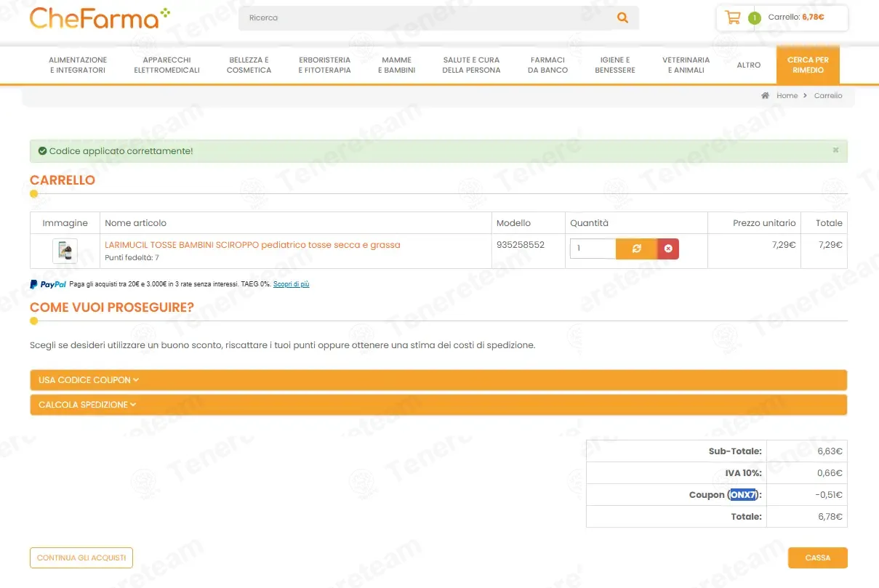This screenshot has width=879, height=588.
Task: Open Erboristeria e Fitoterapia menu
Action: pos(324,65)
